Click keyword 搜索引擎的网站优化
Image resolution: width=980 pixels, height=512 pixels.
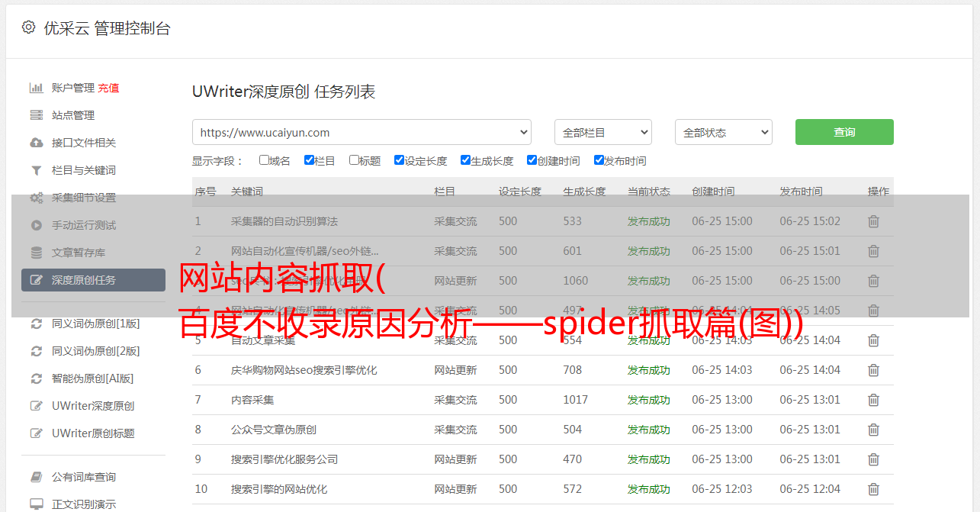coord(279,489)
